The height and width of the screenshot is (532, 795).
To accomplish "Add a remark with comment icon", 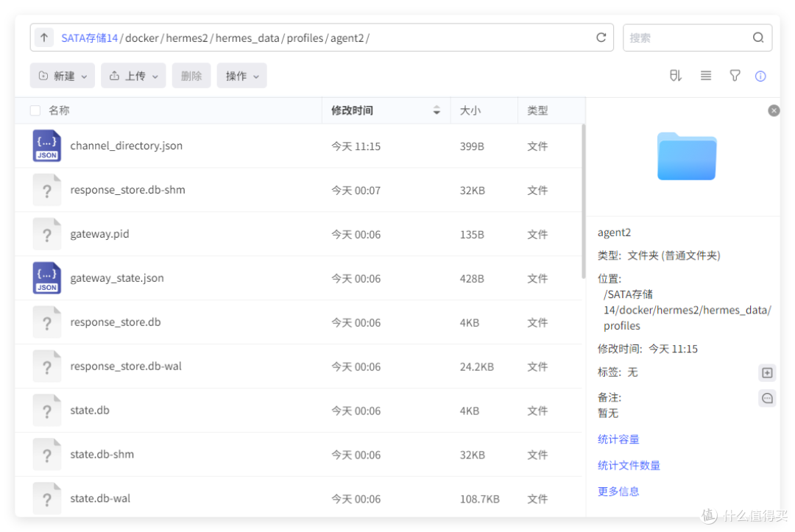I will point(767,398).
